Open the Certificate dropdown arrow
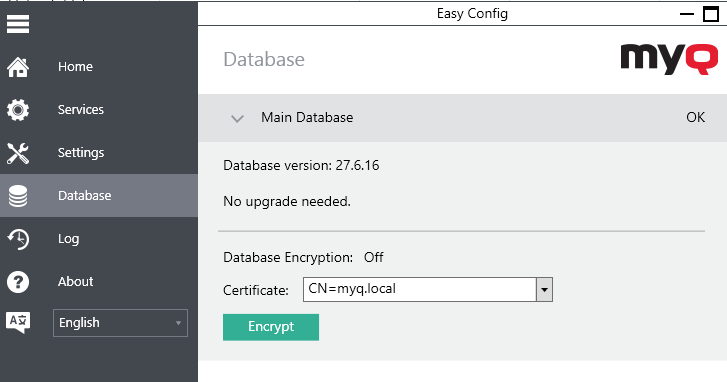This screenshot has height=382, width=727. point(544,290)
